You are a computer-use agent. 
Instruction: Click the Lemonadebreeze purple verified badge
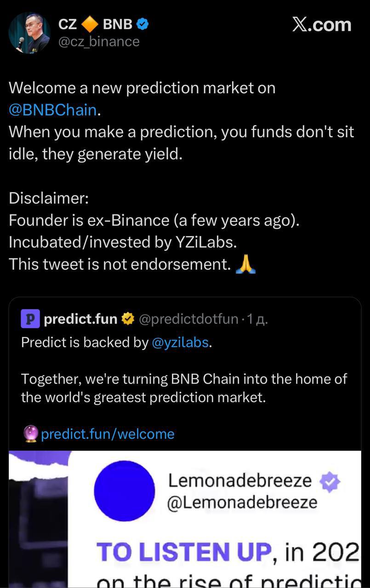[330, 482]
